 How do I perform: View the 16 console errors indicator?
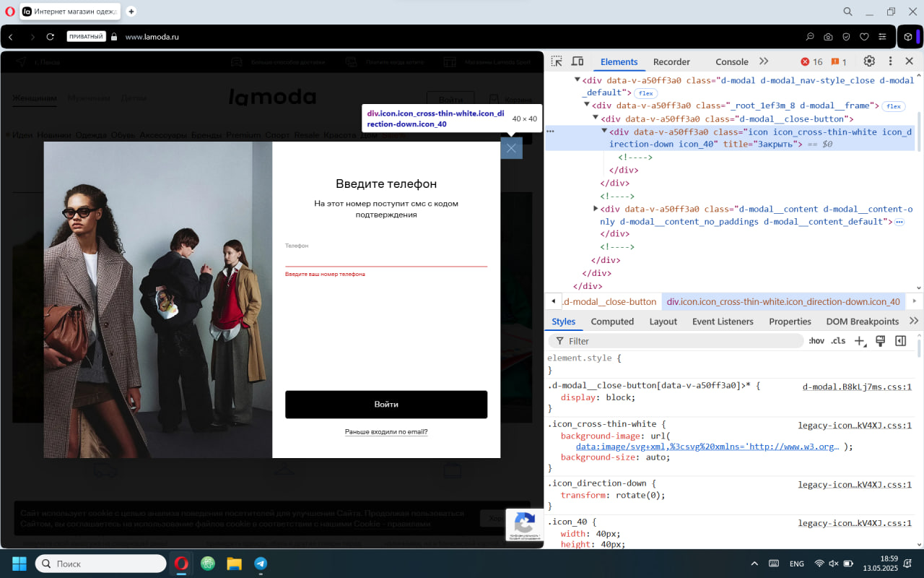pyautogui.click(x=811, y=61)
